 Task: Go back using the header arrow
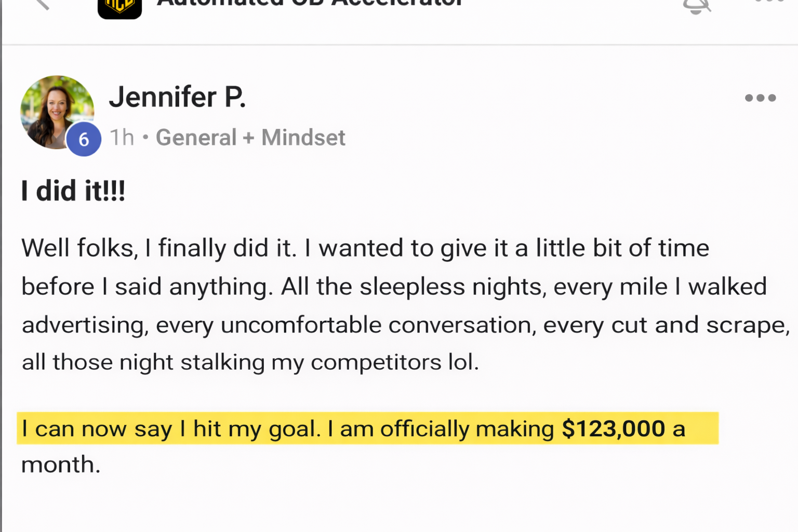[42, 4]
